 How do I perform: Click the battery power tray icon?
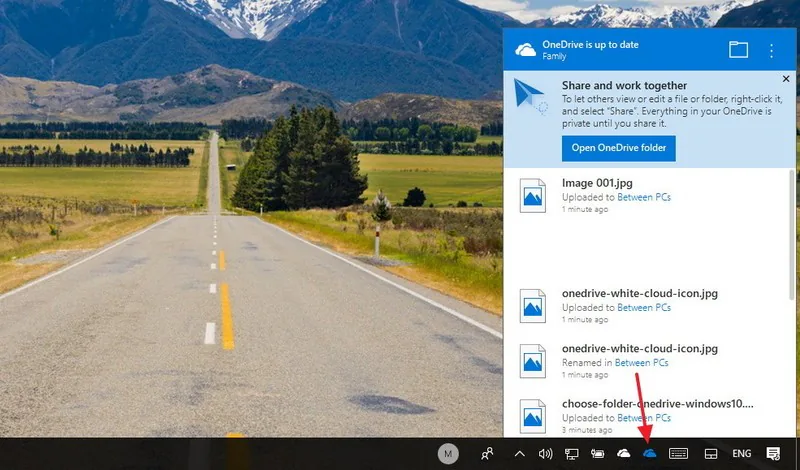pyautogui.click(x=597, y=453)
